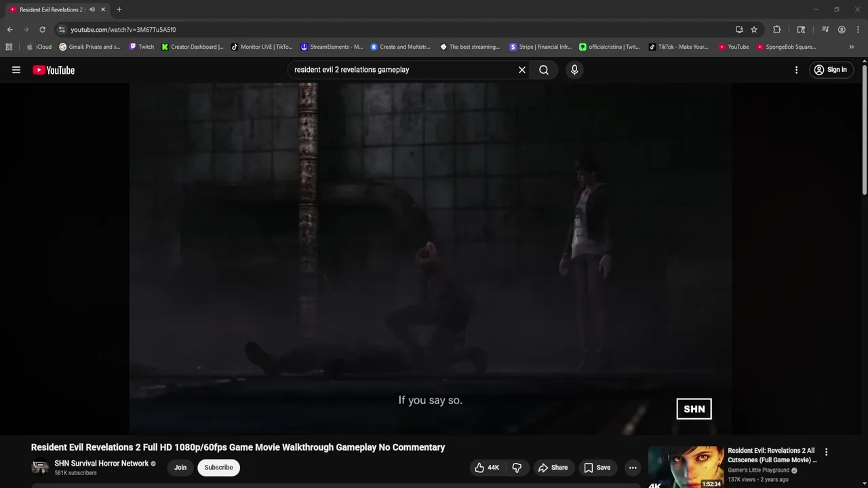Dislike the video with thumbs down
This screenshot has height=488, width=868.
517,468
